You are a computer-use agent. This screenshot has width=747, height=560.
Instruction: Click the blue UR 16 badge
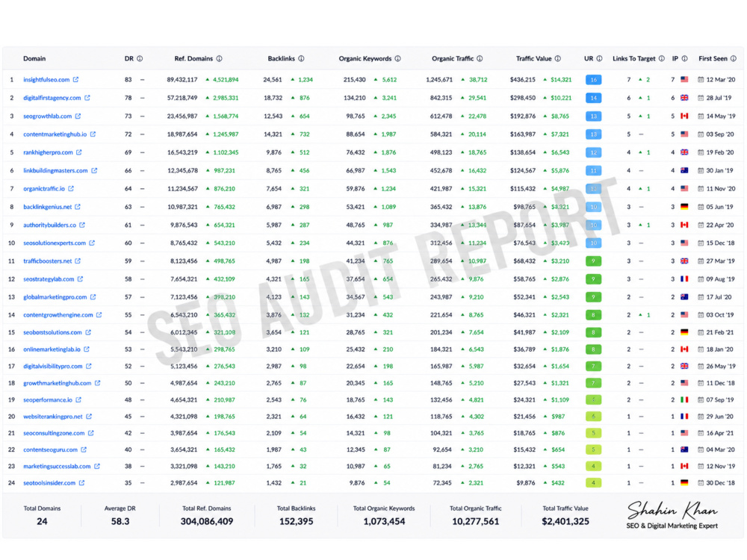coord(593,80)
